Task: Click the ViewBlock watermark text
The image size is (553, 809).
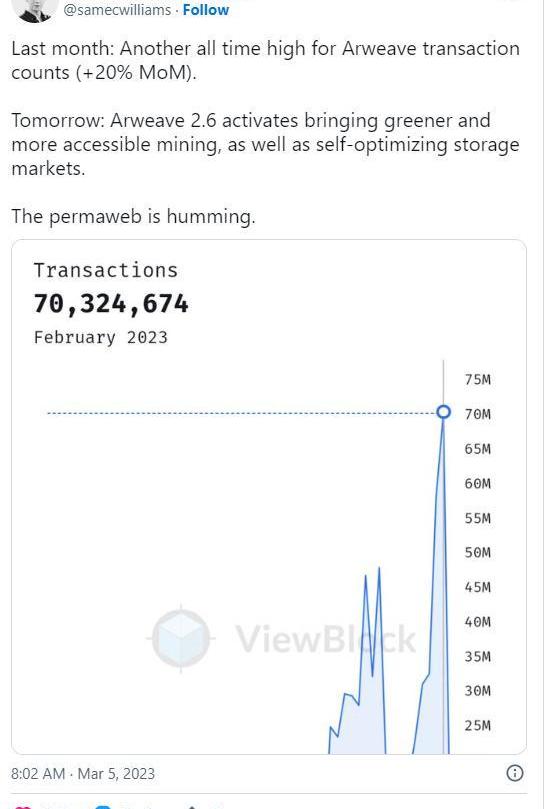Action: [x=325, y=639]
